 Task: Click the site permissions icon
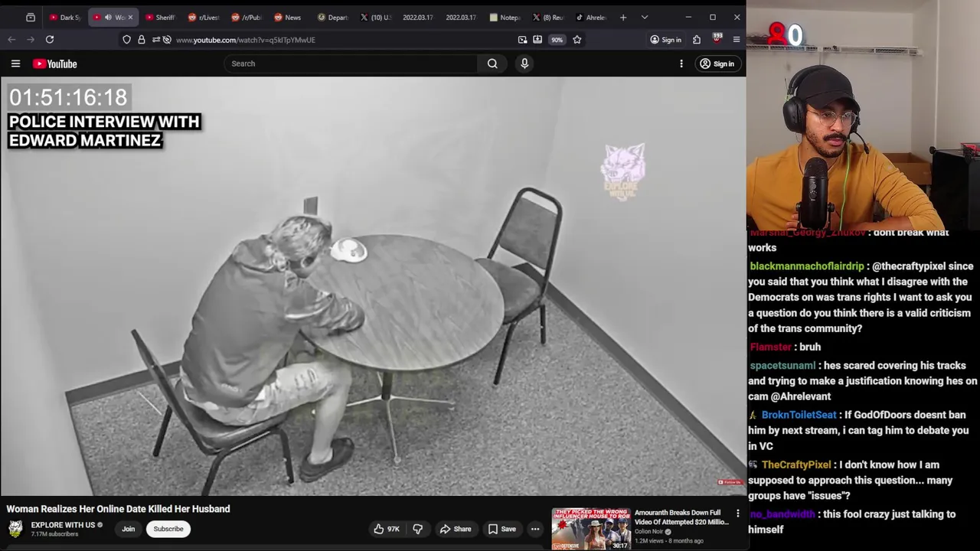[155, 40]
